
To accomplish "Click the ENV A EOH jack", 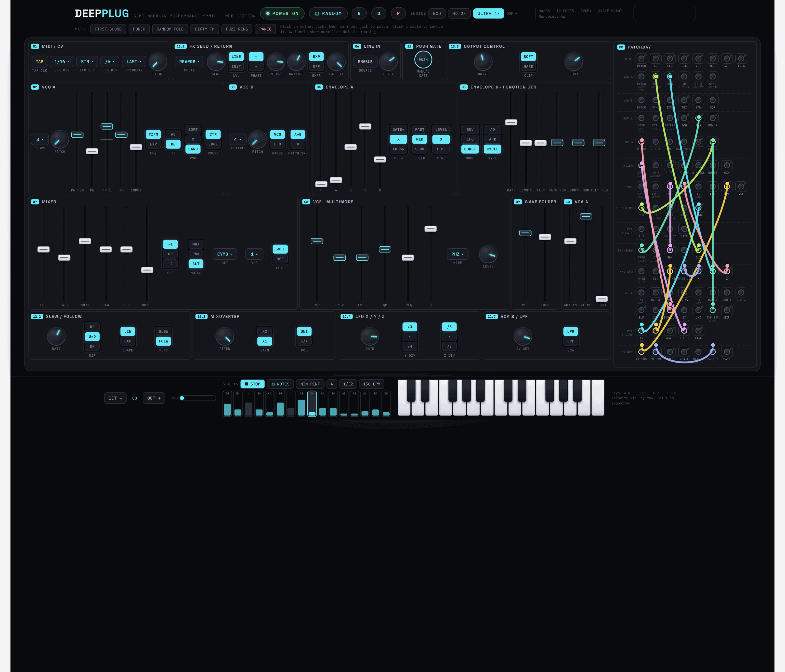I will [x=684, y=118].
